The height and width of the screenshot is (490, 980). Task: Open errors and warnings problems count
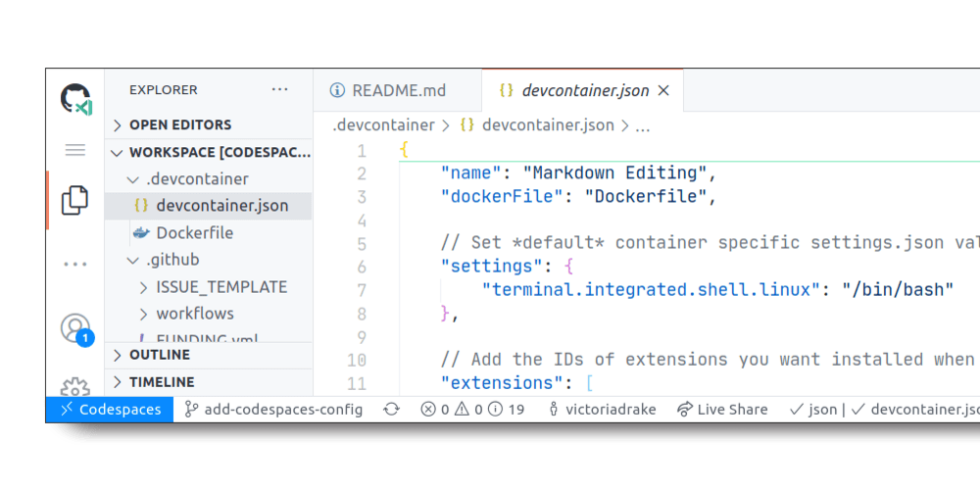[x=472, y=410]
